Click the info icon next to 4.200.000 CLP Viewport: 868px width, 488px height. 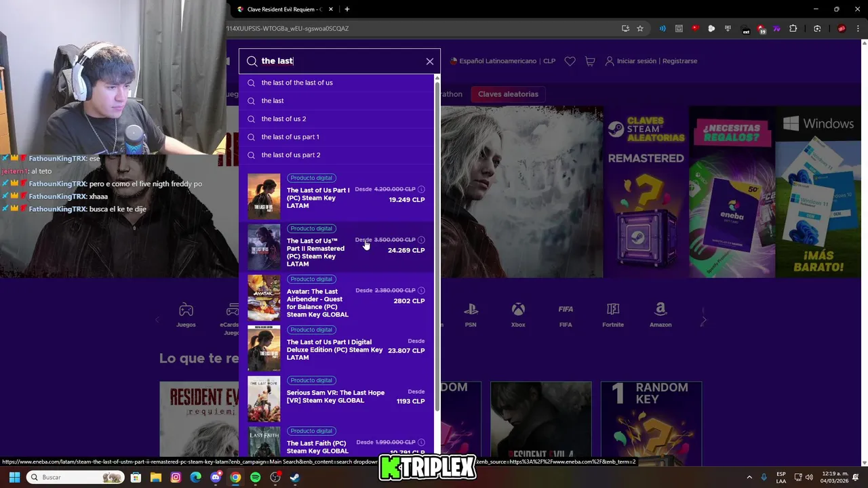click(421, 189)
